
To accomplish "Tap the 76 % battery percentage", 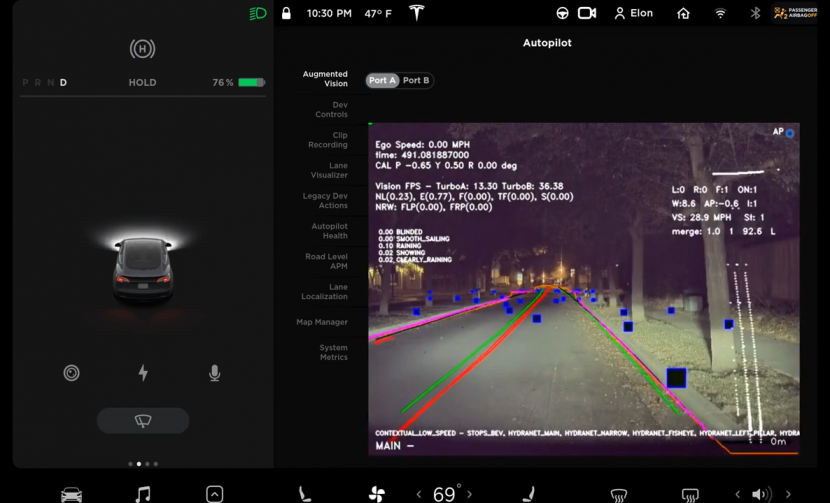I will (x=222, y=83).
